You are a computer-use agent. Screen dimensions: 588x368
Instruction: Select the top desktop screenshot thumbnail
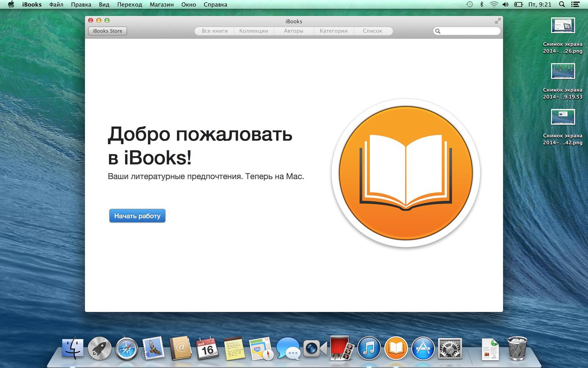coord(563,26)
